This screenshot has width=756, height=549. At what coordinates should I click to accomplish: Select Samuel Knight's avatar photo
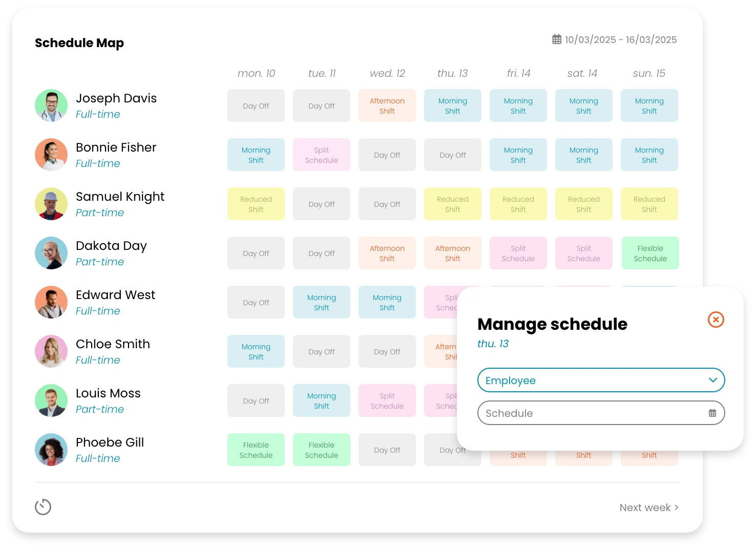[x=51, y=204]
